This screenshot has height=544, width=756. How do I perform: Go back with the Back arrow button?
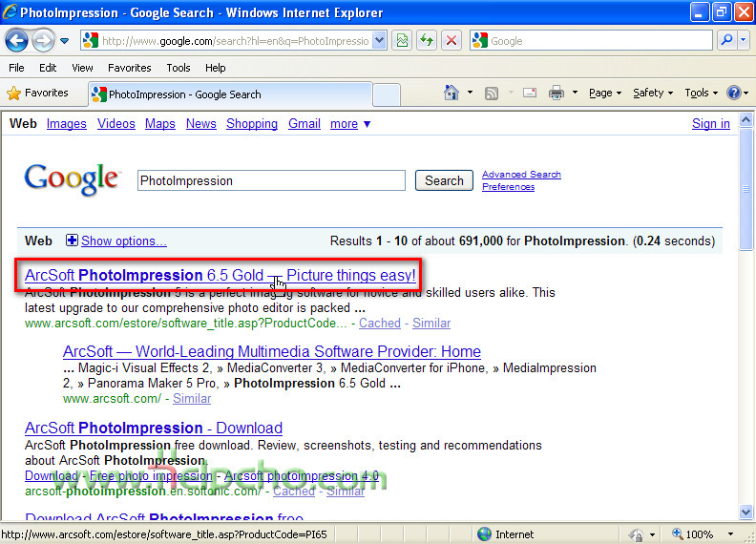[x=16, y=41]
